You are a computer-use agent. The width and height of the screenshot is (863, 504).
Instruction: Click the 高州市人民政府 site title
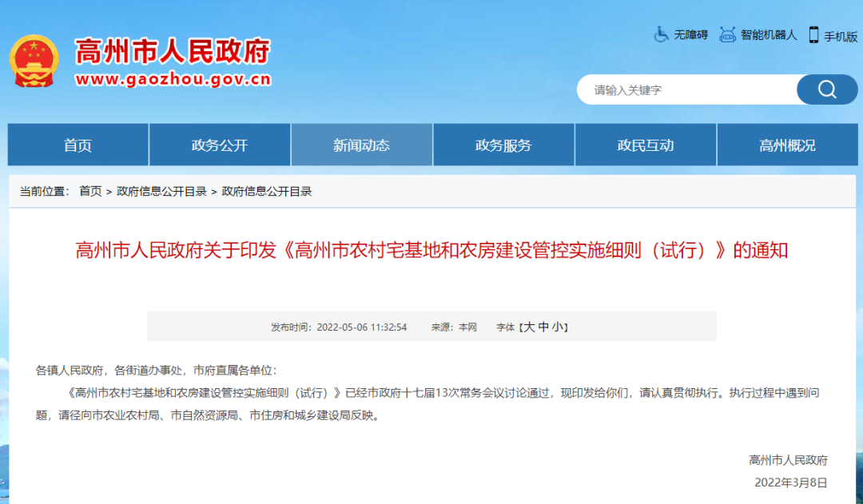pos(173,52)
